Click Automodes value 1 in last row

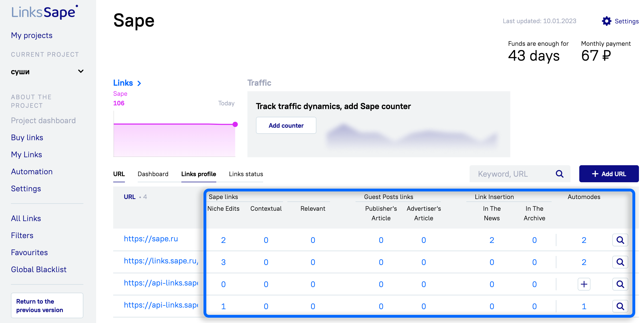[x=584, y=306]
